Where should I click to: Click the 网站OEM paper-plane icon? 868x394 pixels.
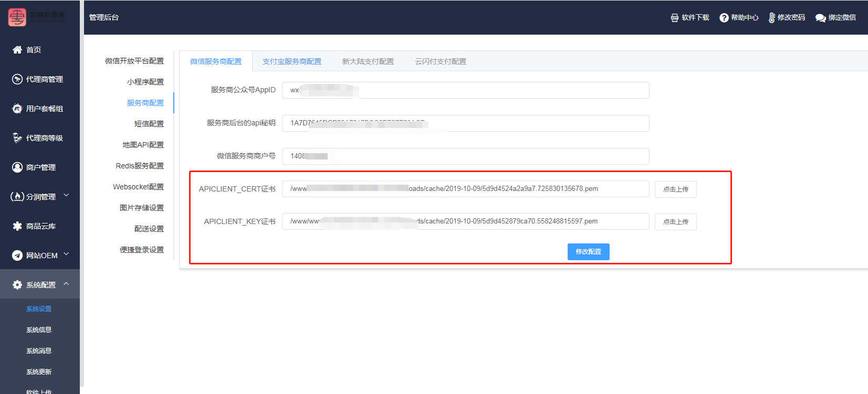pos(17,255)
